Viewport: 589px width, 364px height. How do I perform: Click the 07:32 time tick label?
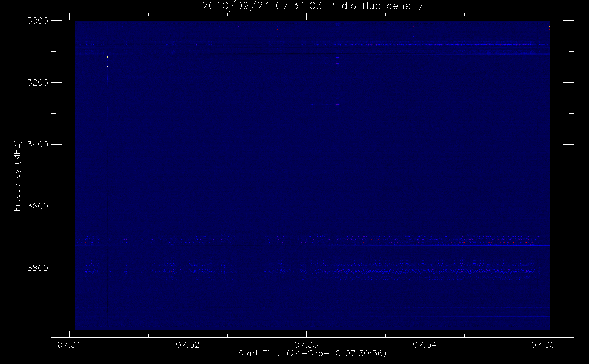click(x=188, y=345)
